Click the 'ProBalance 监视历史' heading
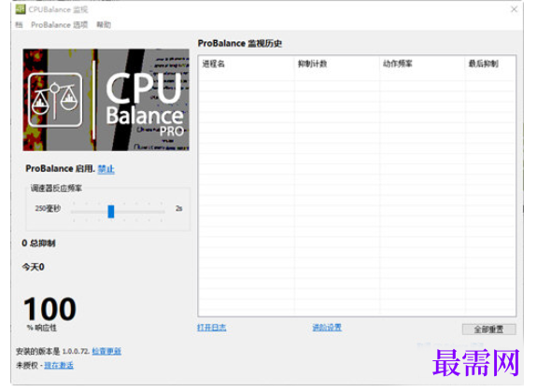Viewport: 537px width, 392px height. [x=240, y=44]
